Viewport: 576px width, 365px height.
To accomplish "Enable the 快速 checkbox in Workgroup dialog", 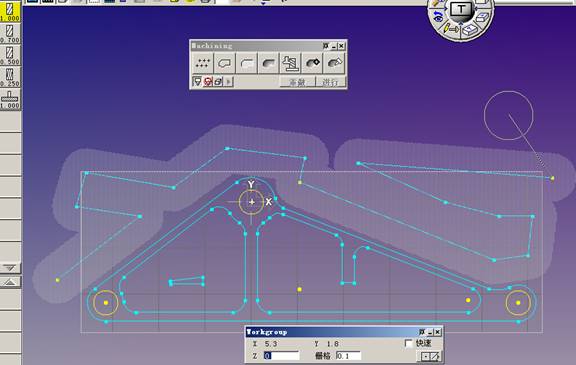I will tap(408, 343).
